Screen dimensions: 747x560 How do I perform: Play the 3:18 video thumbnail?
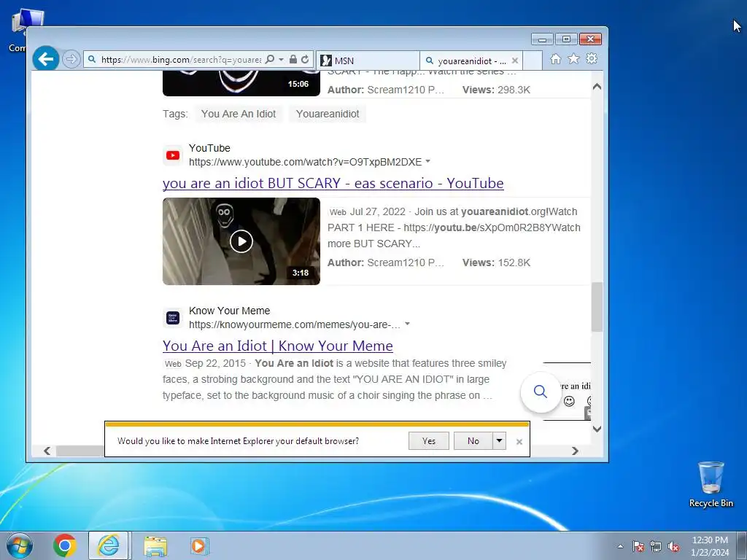point(241,241)
